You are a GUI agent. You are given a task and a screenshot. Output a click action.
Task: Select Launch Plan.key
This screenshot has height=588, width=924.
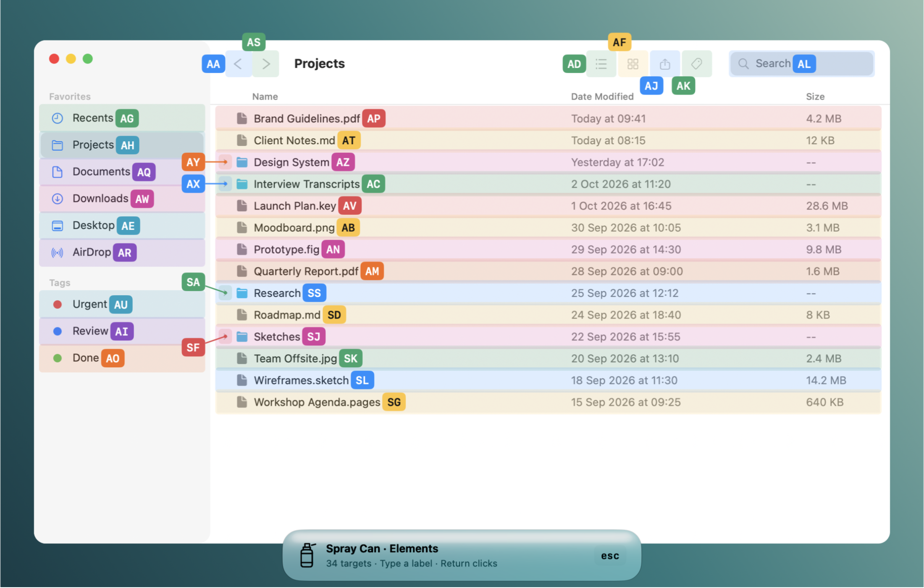point(548,206)
